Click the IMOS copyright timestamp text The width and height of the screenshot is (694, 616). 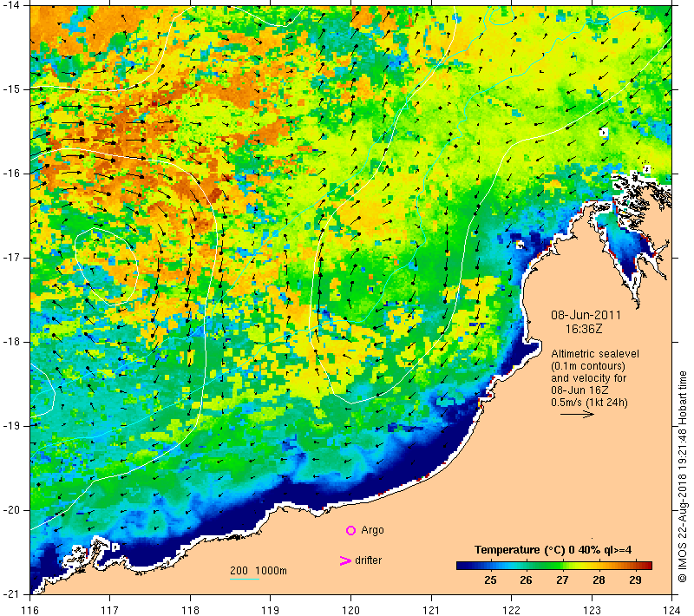coord(682,477)
